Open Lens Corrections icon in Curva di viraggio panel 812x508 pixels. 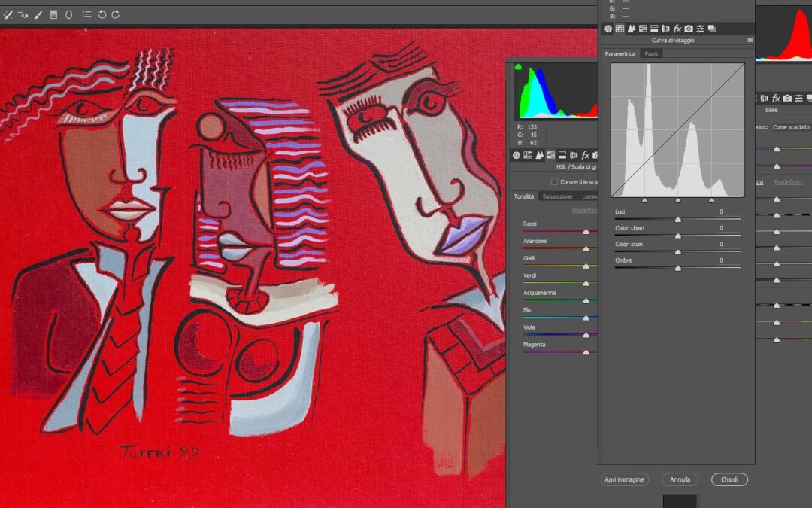tap(665, 29)
